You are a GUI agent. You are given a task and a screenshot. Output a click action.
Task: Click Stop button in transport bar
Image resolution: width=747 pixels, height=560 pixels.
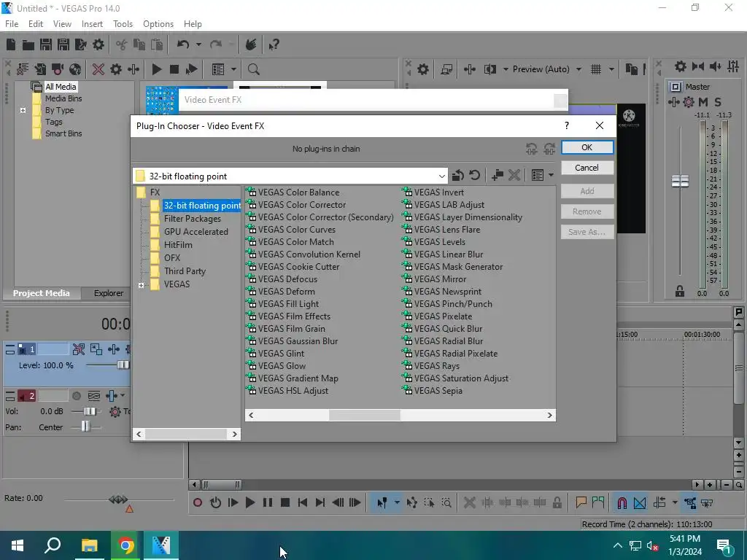coord(285,502)
